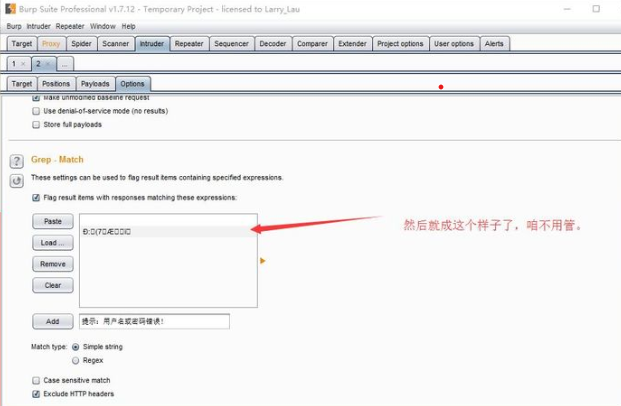Open the Intruder menu
The height and width of the screenshot is (406, 621).
(x=38, y=27)
